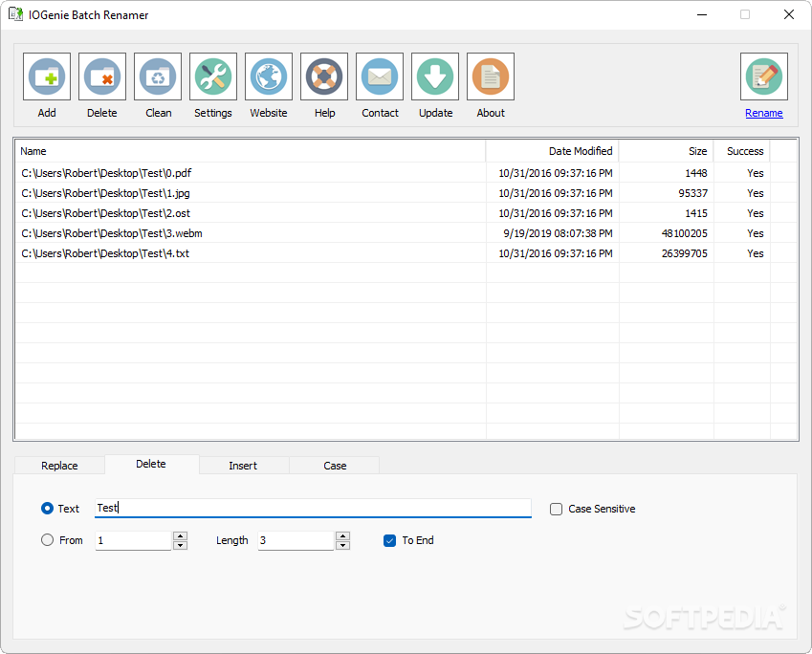Close the IOGenie Batch Renamer window
Screen dimensions: 812x654
pos(789,14)
